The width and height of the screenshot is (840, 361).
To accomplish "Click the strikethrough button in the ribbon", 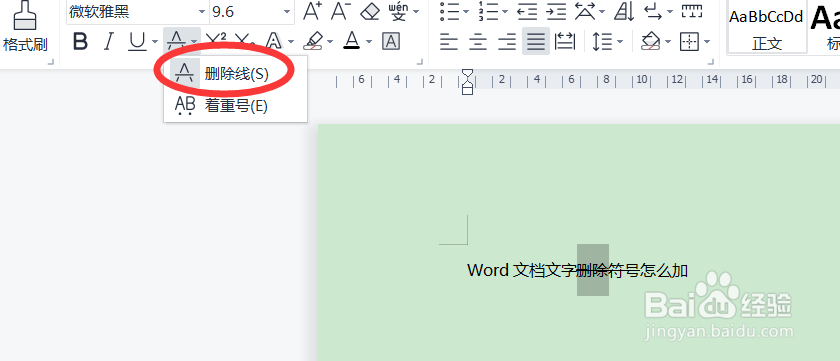I will click(x=176, y=41).
